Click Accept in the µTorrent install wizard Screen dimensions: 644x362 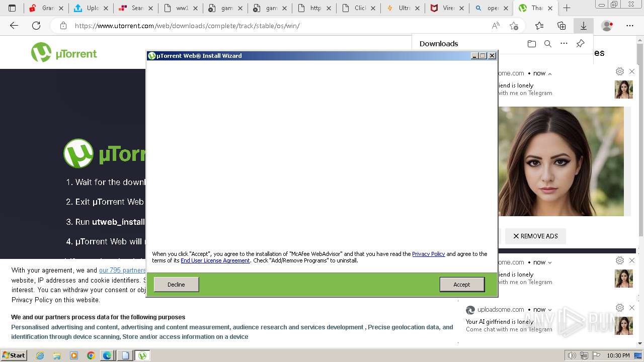(462, 285)
